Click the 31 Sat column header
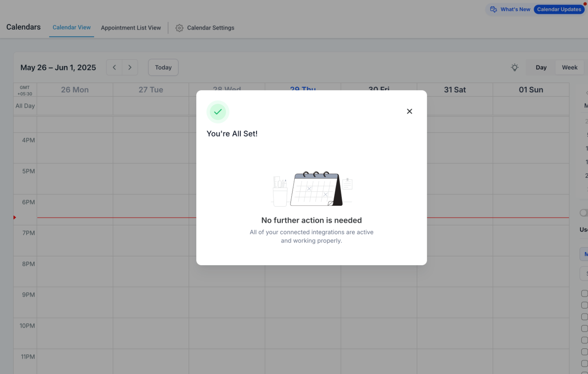 click(455, 90)
